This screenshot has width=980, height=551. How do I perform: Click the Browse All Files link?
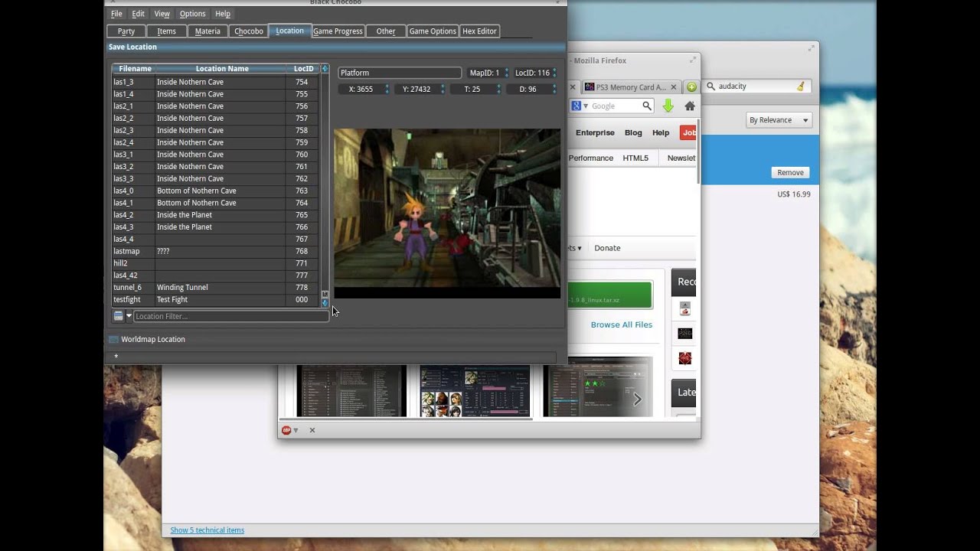(621, 324)
